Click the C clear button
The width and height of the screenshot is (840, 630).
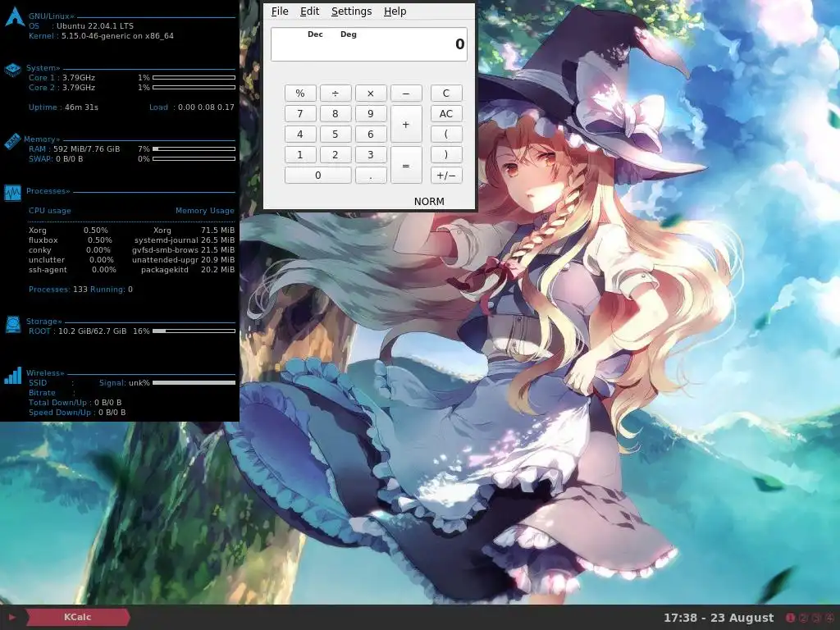pyautogui.click(x=446, y=94)
